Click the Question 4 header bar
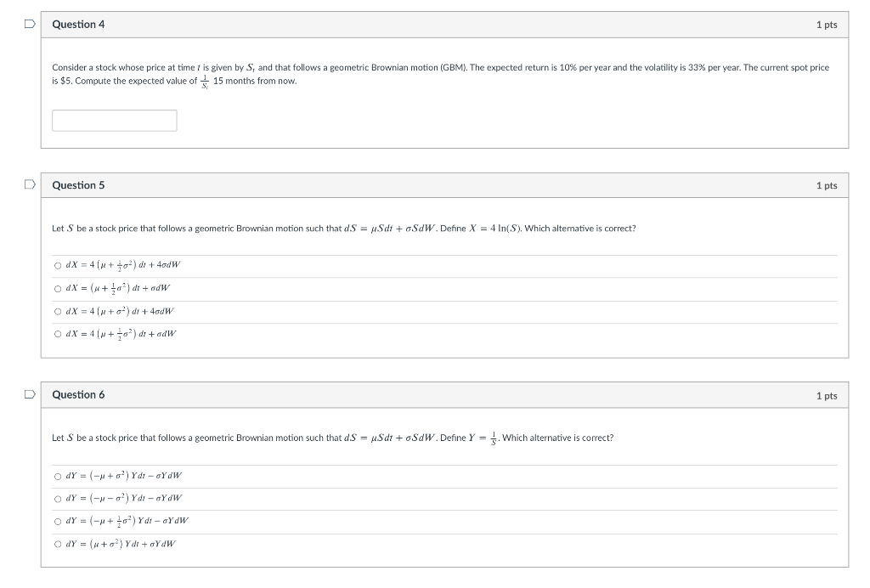 pos(442,25)
